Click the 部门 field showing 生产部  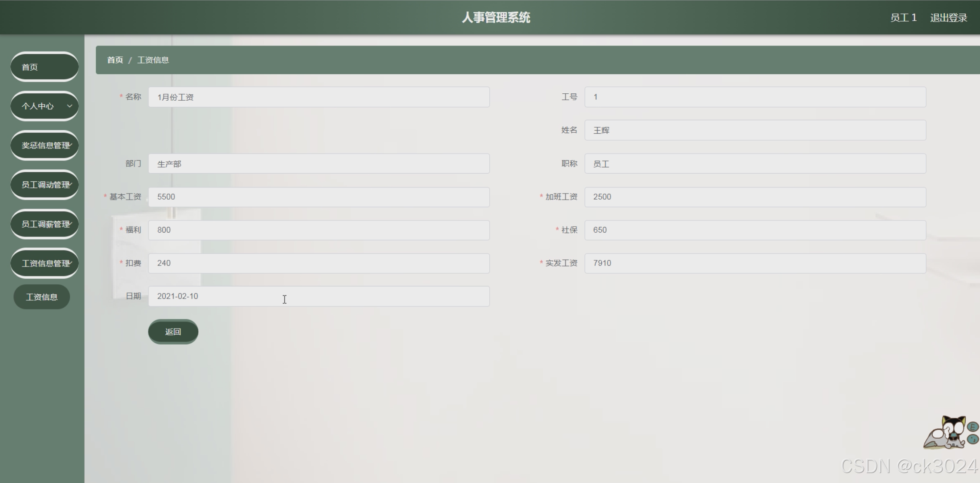(x=319, y=164)
